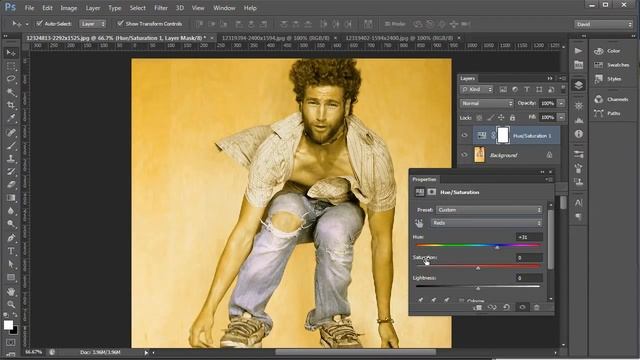Viewport: 640px width, 360px height.
Task: Open the Image menu
Action: click(69, 8)
